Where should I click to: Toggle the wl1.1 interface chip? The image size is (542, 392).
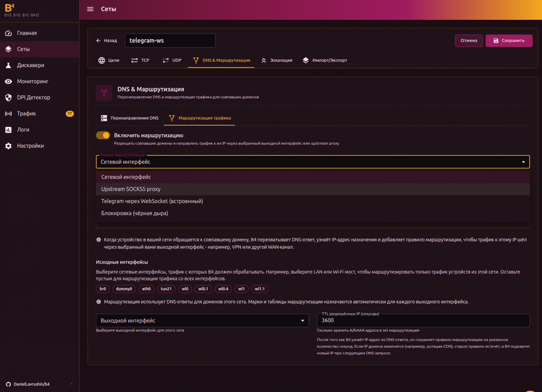pos(260,289)
